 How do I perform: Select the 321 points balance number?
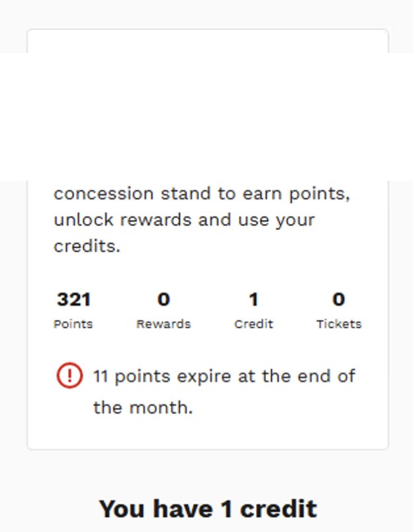73,300
